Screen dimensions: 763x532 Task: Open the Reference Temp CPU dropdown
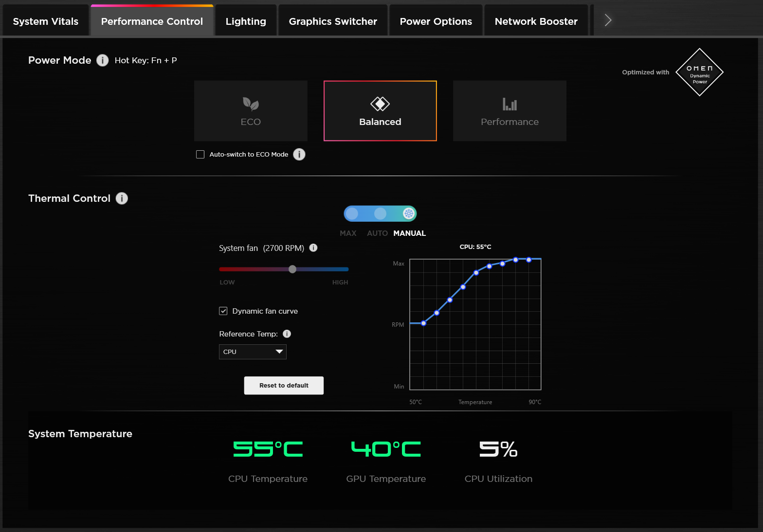[253, 352]
